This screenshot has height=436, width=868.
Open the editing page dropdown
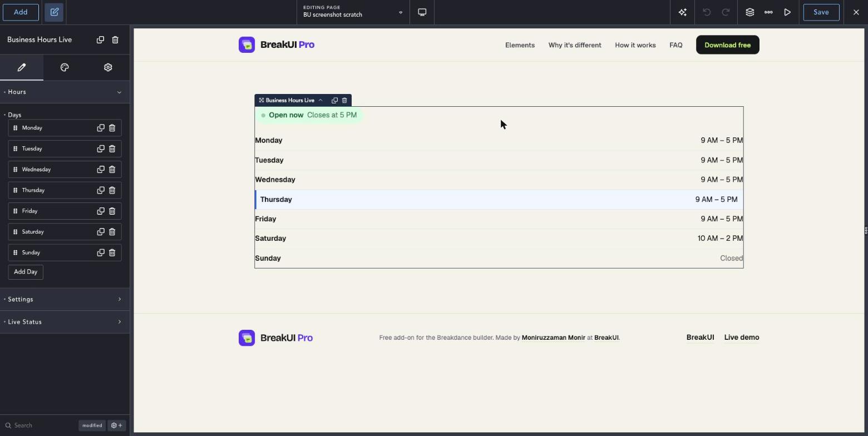click(x=353, y=12)
